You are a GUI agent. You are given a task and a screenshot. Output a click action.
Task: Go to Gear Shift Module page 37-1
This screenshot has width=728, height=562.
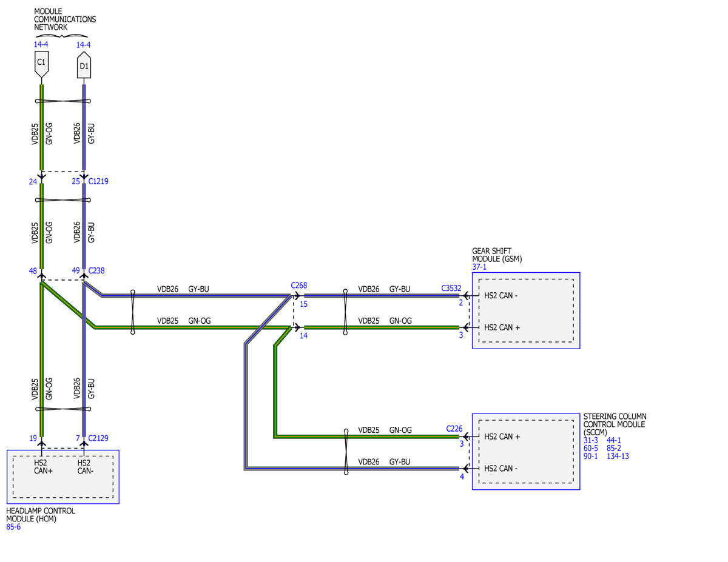coord(479,267)
